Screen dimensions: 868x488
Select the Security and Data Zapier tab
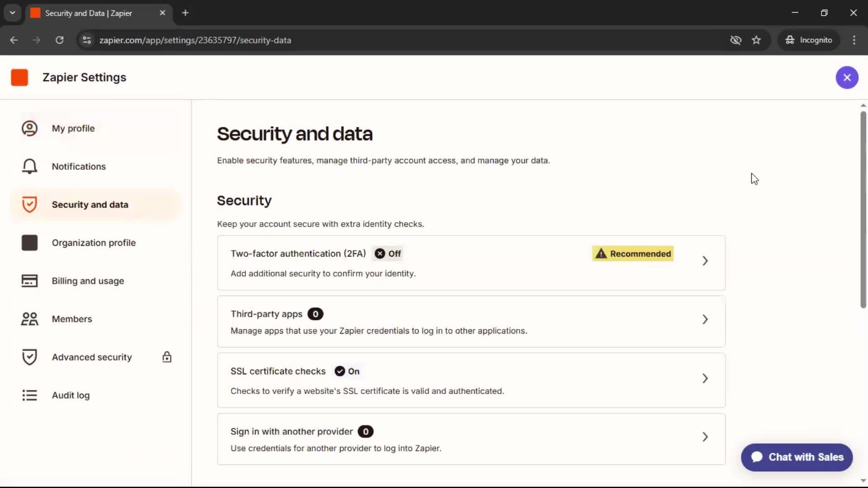(x=98, y=13)
